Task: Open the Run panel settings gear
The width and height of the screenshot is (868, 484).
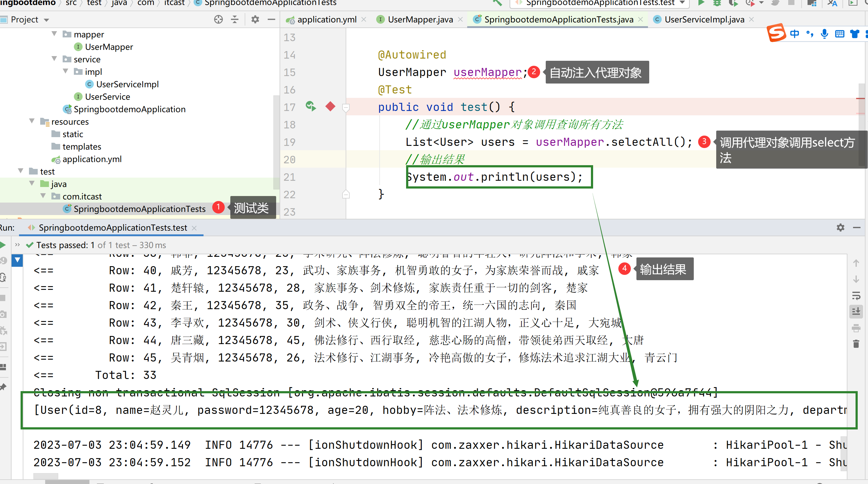Action: [x=840, y=228]
